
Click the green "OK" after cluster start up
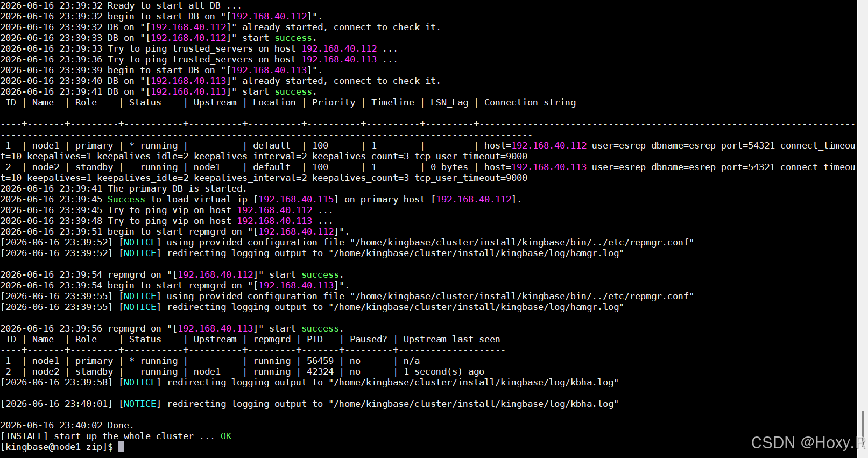tap(226, 436)
